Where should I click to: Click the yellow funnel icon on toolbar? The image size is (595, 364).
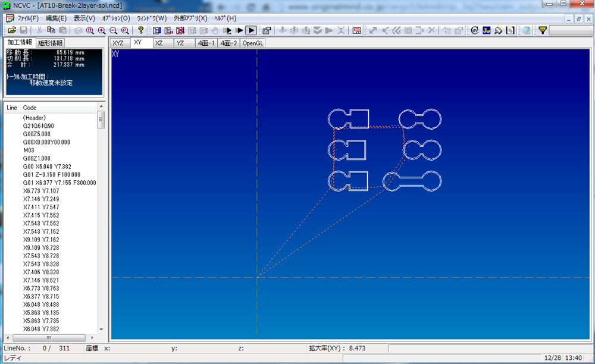pyautogui.click(x=542, y=30)
